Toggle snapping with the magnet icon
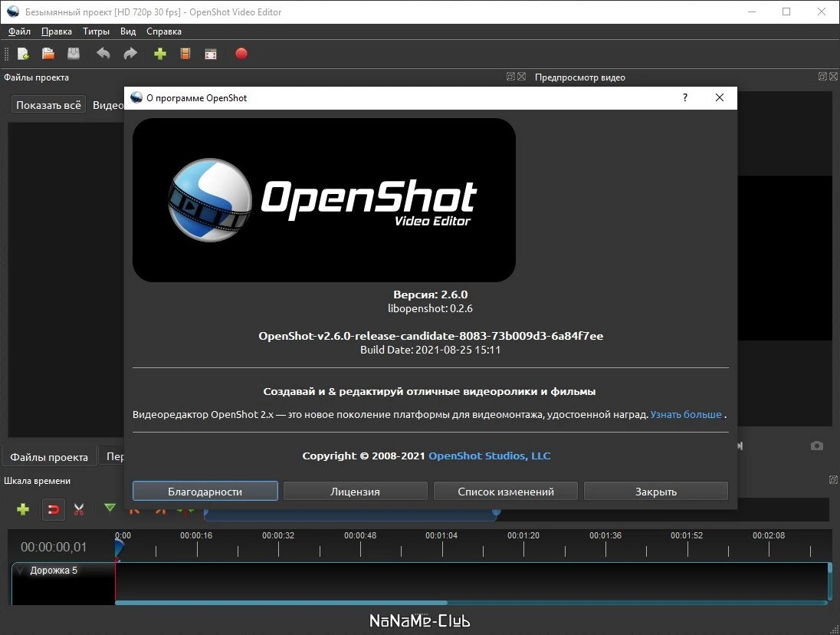This screenshot has width=840, height=635. (54, 509)
